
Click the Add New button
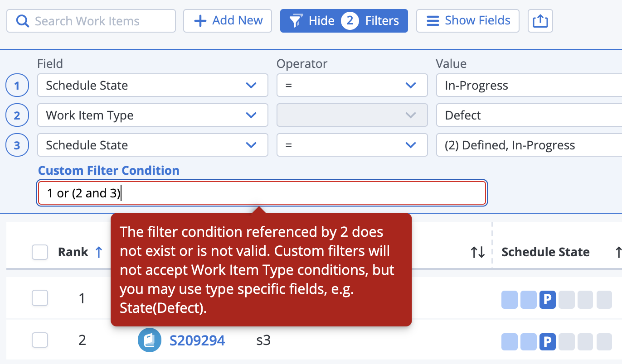coord(228,21)
